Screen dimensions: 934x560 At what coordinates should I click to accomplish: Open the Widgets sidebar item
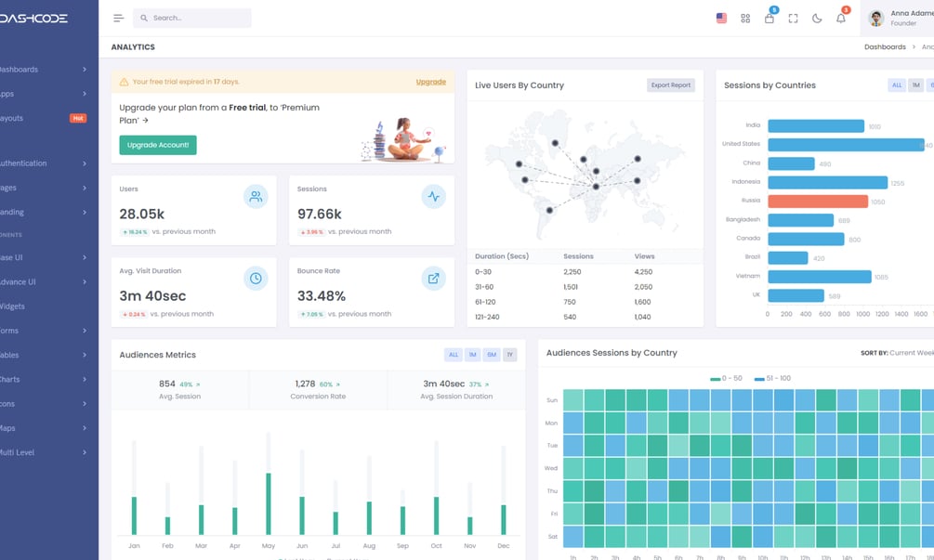coord(43,306)
